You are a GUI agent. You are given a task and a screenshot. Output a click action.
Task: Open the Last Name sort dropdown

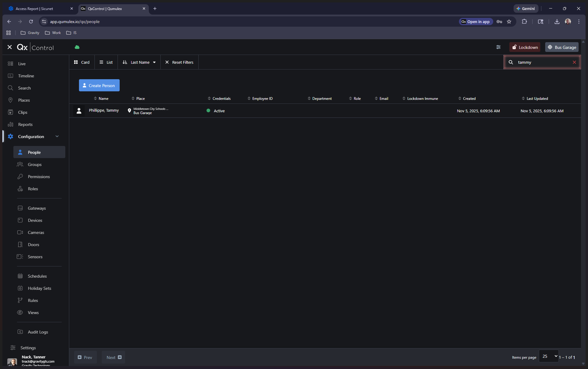point(139,62)
